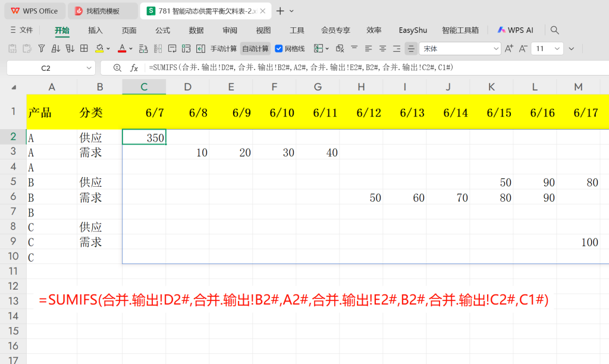Open the borders style dropdown arrow
Screen dimensions: 609x364
[328, 49]
